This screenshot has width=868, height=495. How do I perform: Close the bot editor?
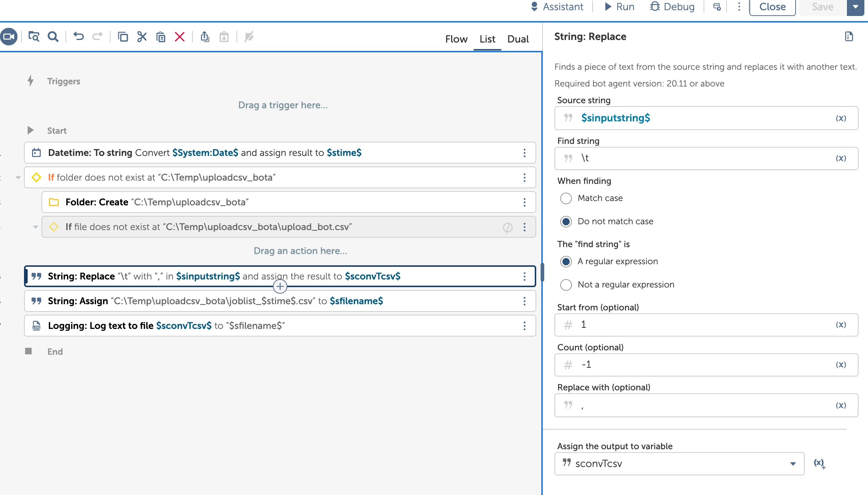772,7
